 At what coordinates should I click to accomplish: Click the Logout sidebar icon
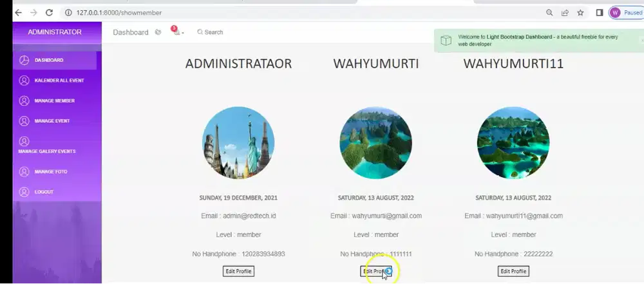pyautogui.click(x=24, y=192)
